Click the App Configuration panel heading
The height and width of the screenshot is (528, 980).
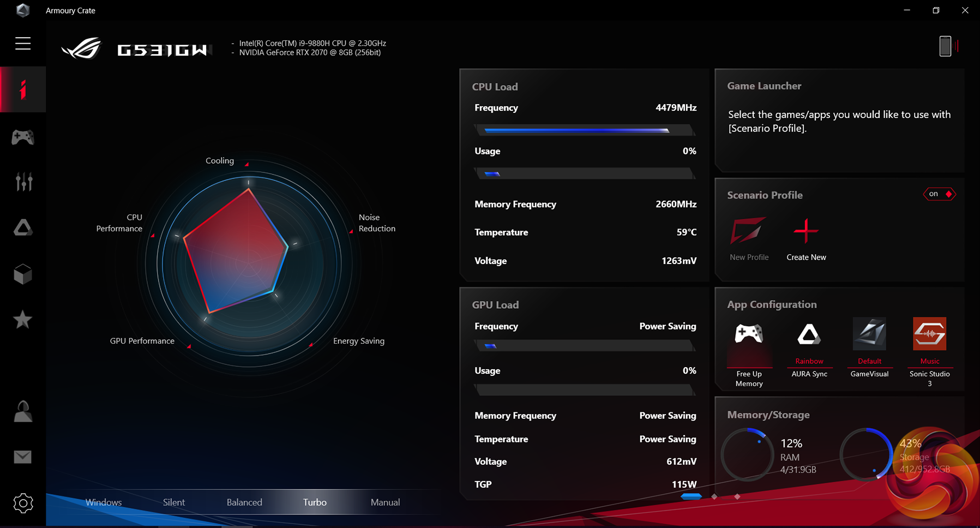click(x=772, y=304)
